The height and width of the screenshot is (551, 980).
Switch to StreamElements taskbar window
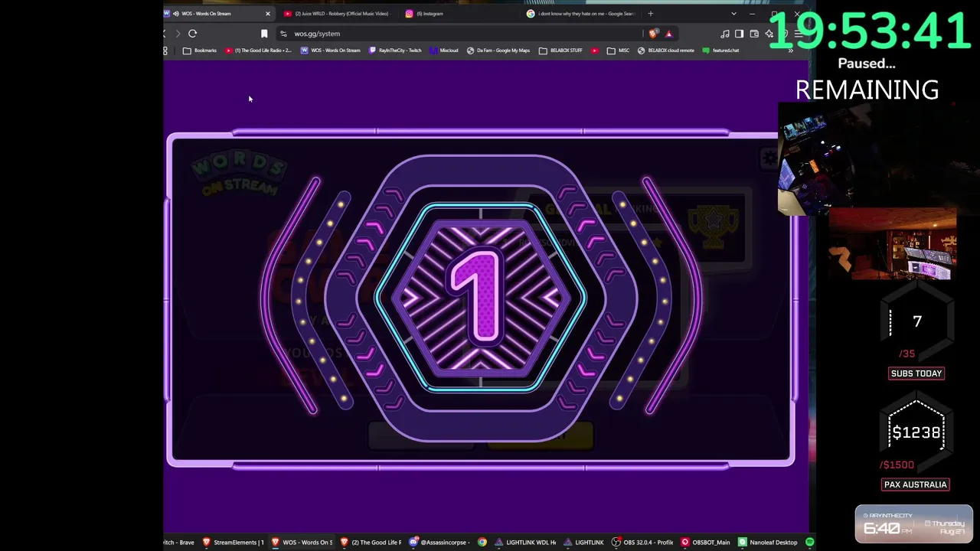[233, 543]
